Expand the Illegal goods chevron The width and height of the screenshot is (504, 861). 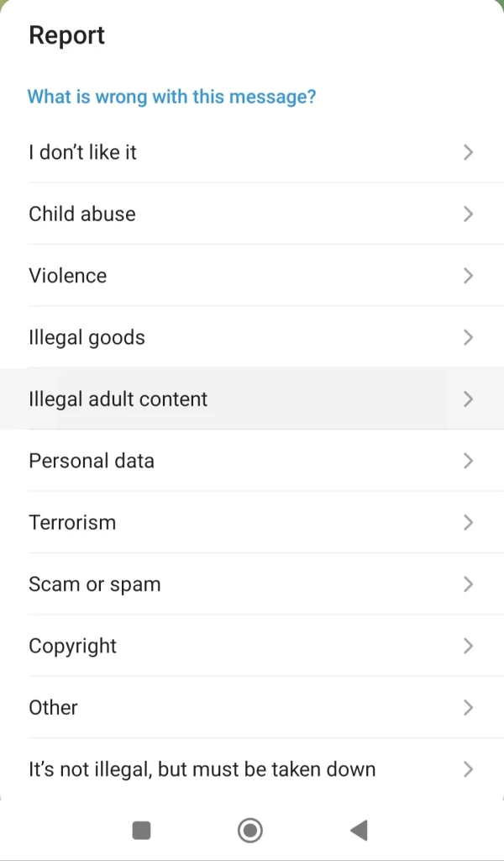[x=468, y=337]
